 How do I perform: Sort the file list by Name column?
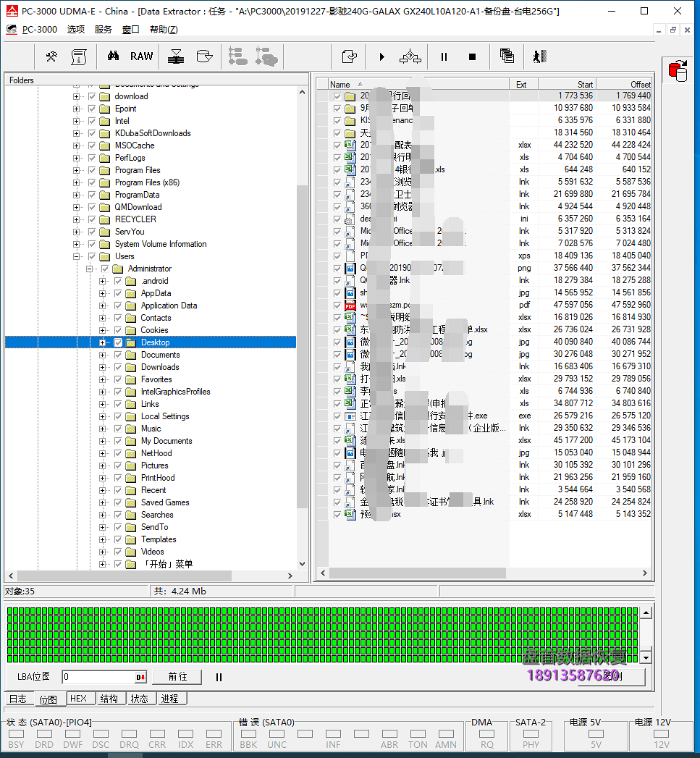(x=418, y=84)
